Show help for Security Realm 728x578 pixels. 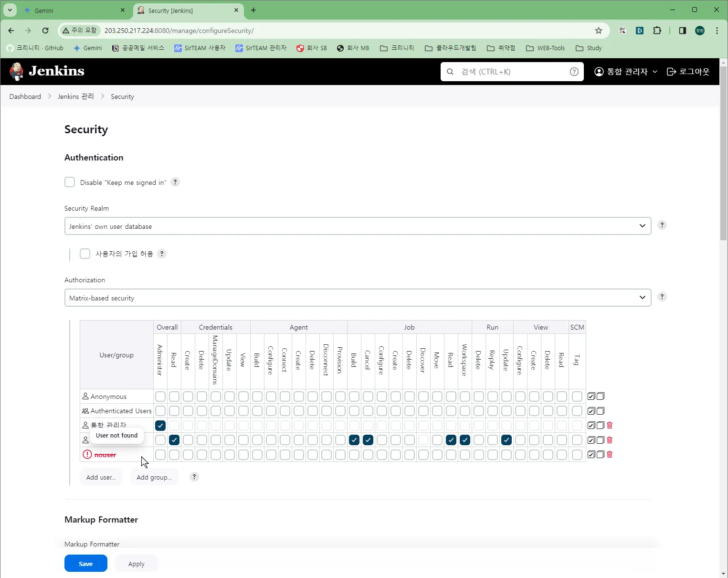pos(662,225)
